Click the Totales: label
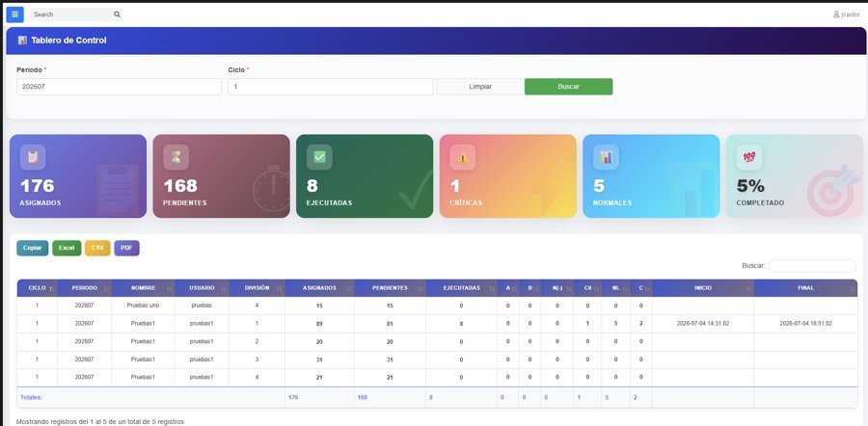Screen dimensions: 868x426 [x=31, y=397]
